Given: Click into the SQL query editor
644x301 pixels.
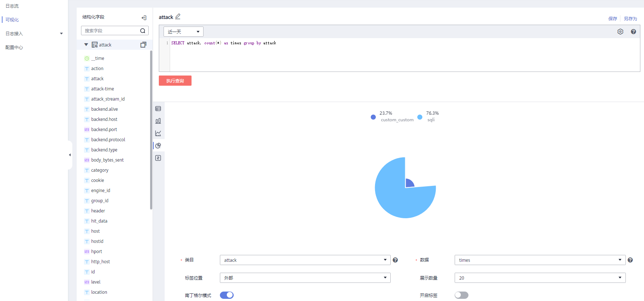Looking at the screenshot, I should coord(404,55).
